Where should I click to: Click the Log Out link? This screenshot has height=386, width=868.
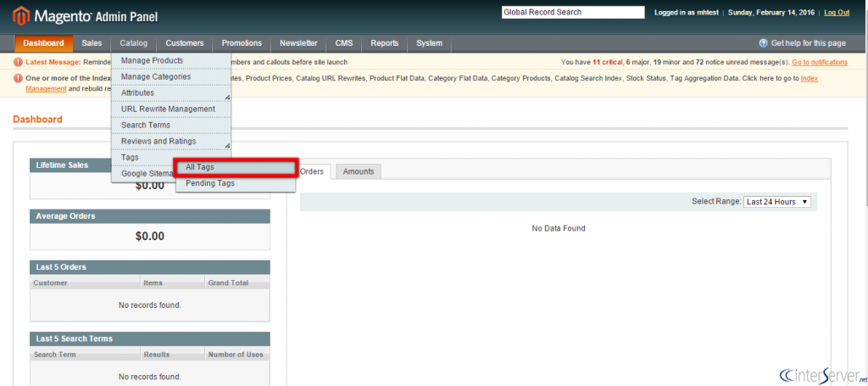pyautogui.click(x=837, y=12)
